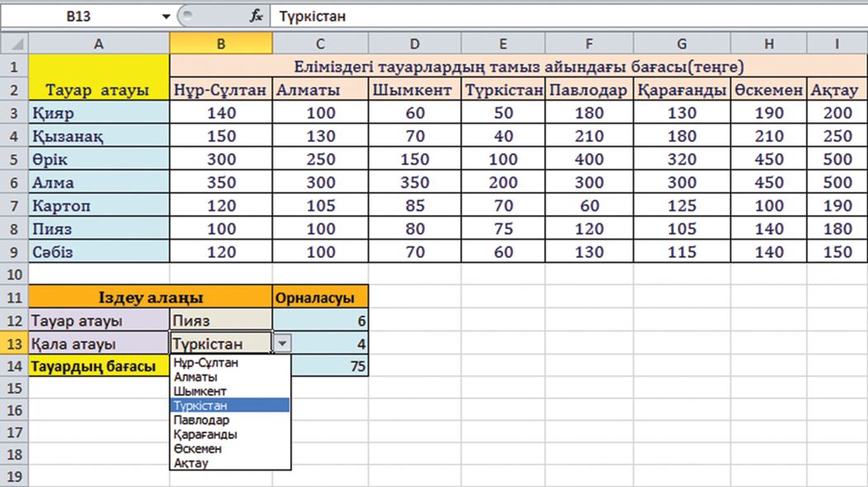Choose Алматы from the open dropdown list
This screenshot has height=487, width=868.
(x=230, y=377)
